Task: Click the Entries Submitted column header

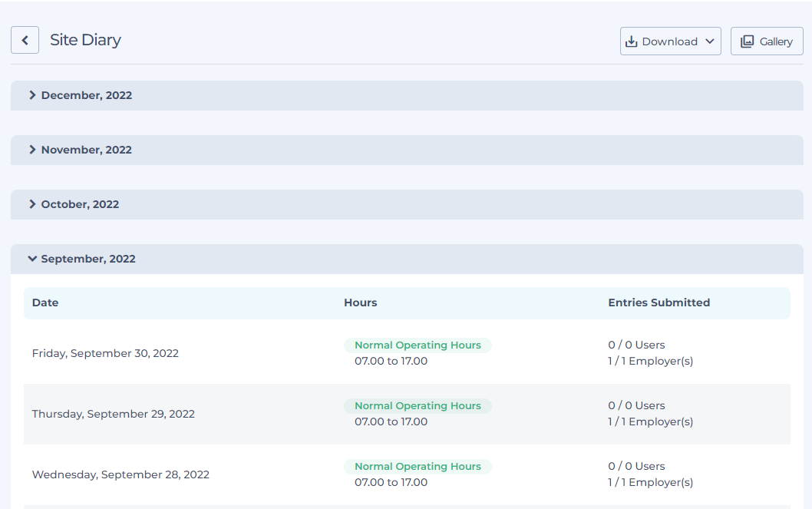Action: pos(659,302)
